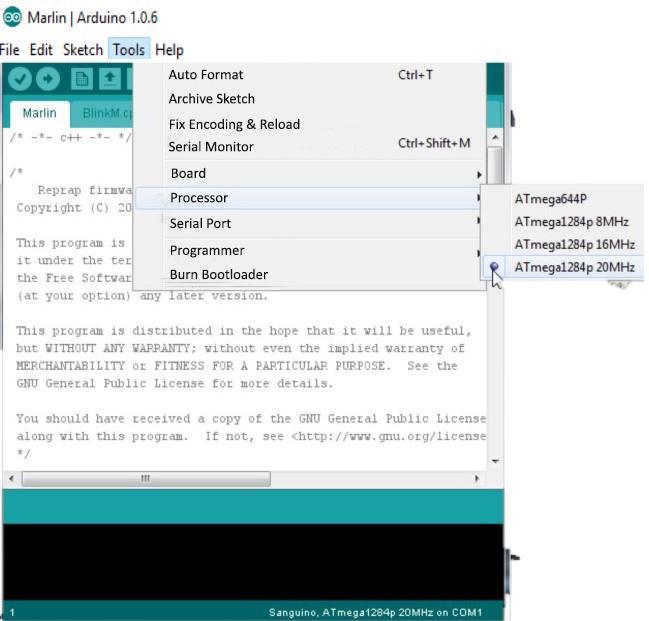Choose Burn Bootloader
Screen dimensions: 649x621
tap(218, 275)
